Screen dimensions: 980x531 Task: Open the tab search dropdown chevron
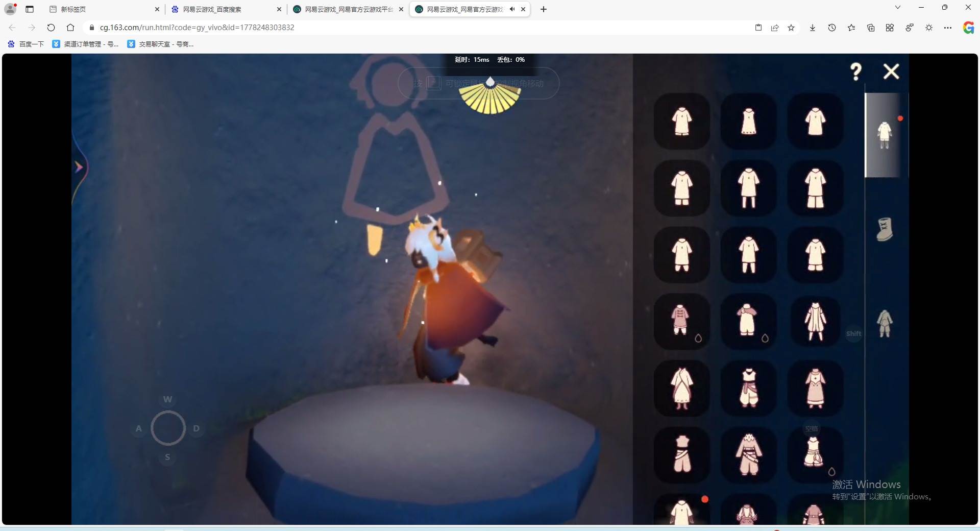[x=898, y=7]
